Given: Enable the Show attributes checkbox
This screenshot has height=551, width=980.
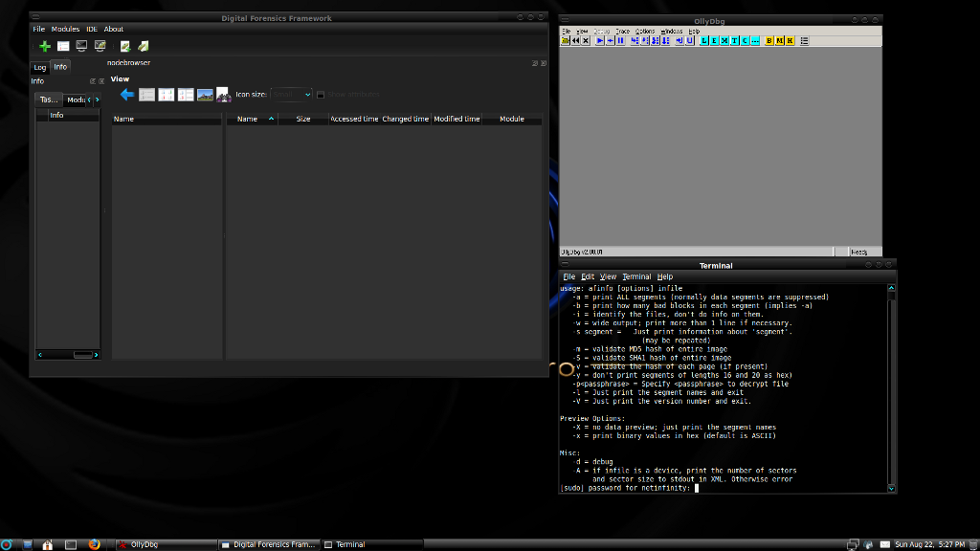Looking at the screenshot, I should pyautogui.click(x=321, y=95).
